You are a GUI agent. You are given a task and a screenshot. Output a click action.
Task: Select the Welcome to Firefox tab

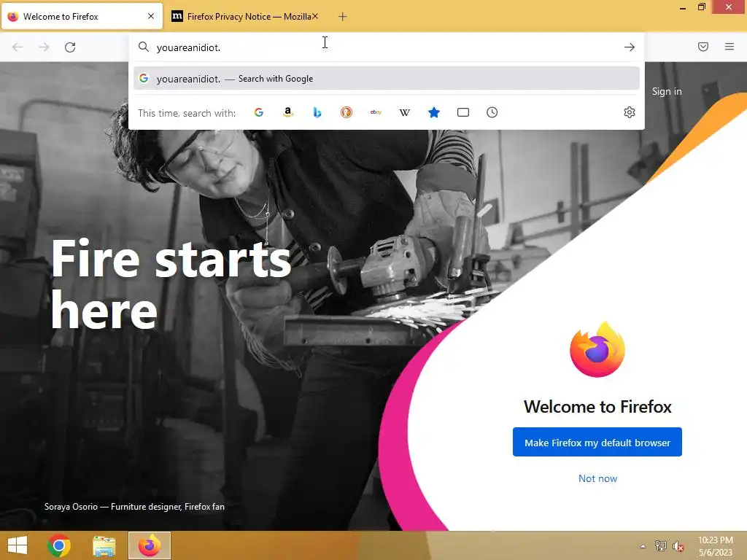point(82,17)
